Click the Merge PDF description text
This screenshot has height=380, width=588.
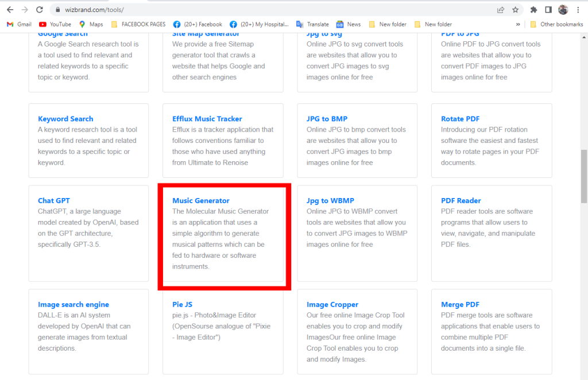[x=490, y=332]
